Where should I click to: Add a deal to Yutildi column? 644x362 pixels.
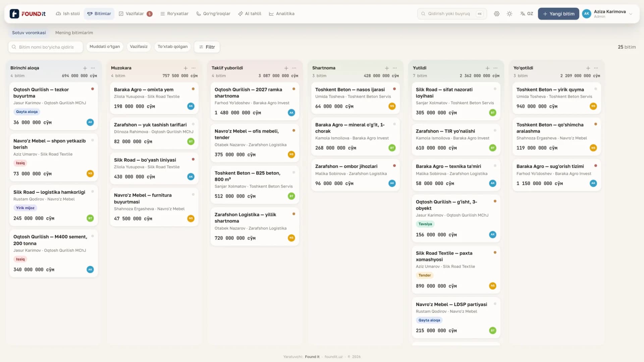coord(487,68)
